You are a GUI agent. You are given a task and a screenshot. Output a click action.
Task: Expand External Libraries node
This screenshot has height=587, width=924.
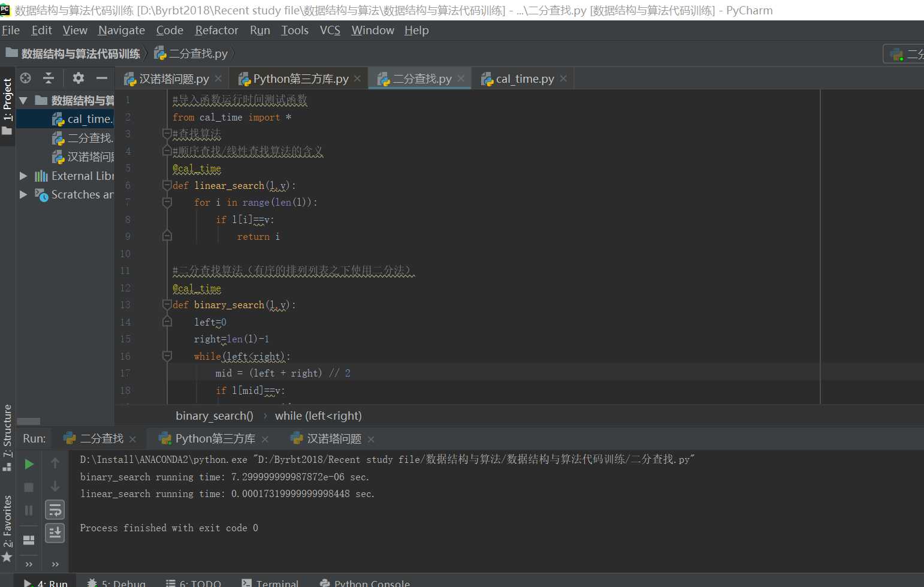pos(23,176)
